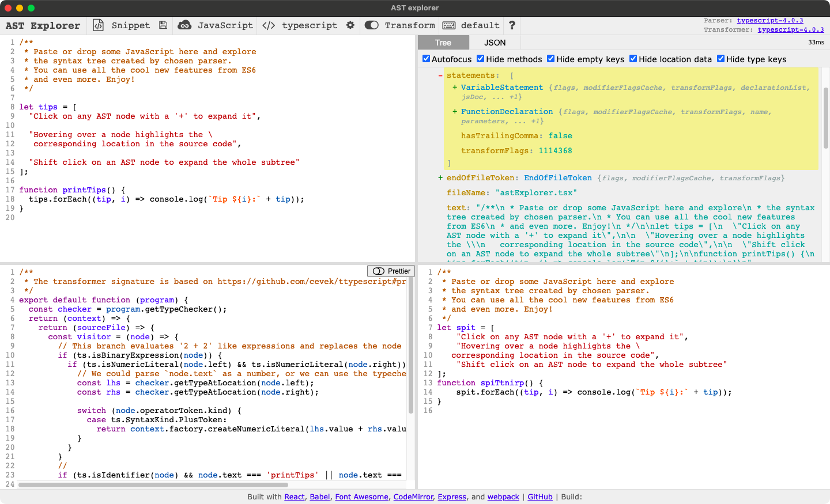The image size is (830, 504).
Task: Open the Font Awesome link
Action: 362,497
